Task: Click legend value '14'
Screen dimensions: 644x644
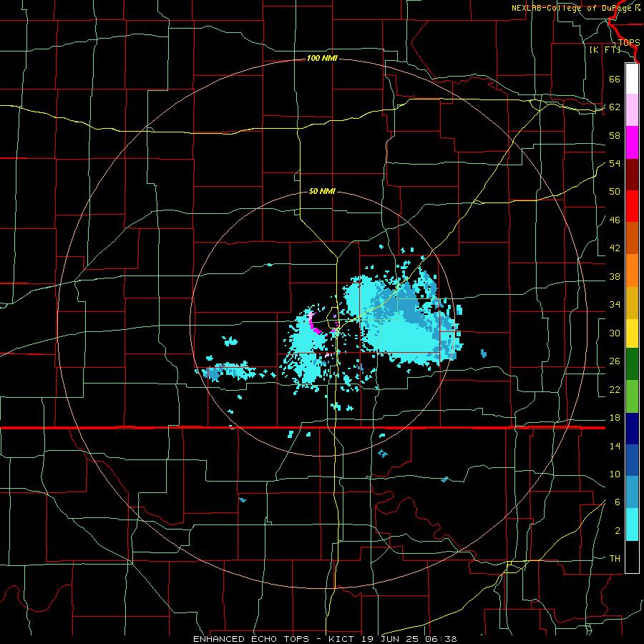Action: coord(615,446)
